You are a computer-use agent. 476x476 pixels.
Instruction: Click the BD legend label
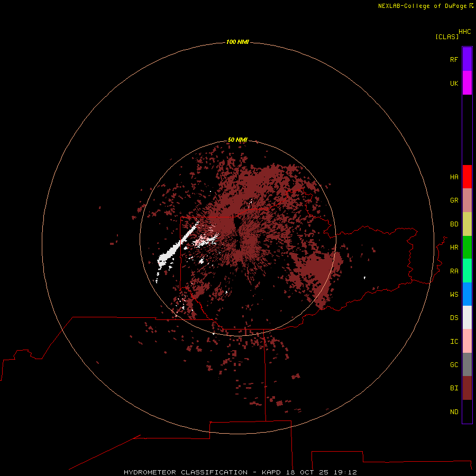point(454,224)
